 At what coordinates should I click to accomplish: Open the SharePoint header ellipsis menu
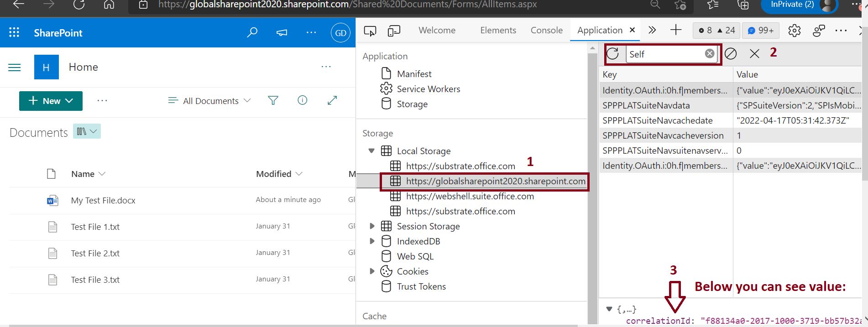(311, 32)
